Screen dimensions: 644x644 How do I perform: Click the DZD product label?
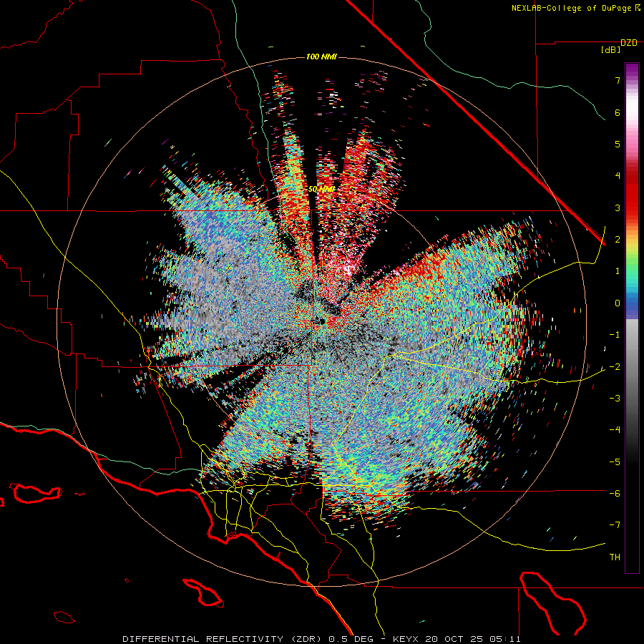[x=629, y=43]
